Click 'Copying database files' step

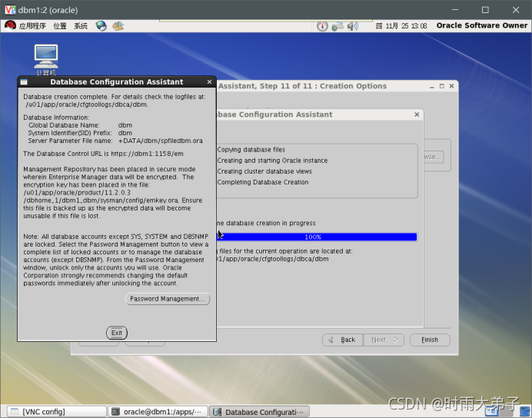251,150
